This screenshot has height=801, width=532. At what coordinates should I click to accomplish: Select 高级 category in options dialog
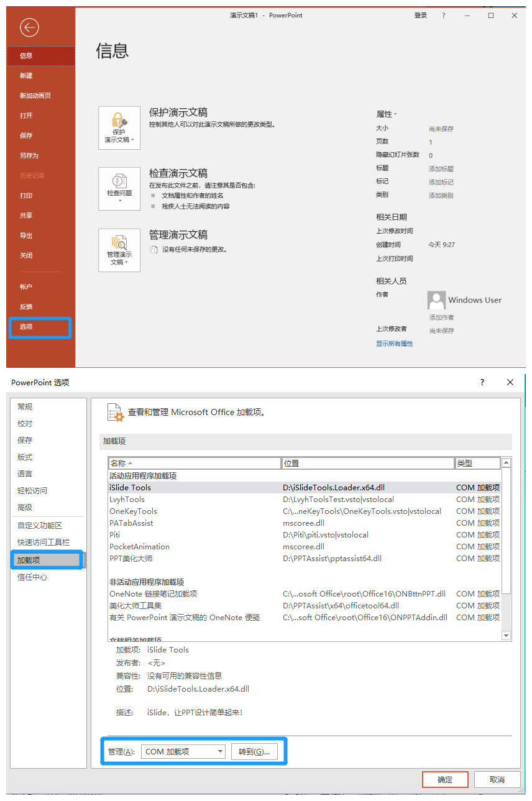48,507
